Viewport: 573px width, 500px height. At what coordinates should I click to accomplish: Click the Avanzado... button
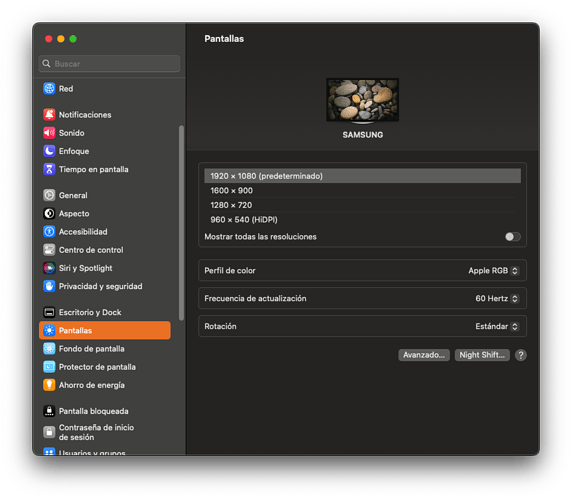pos(424,355)
